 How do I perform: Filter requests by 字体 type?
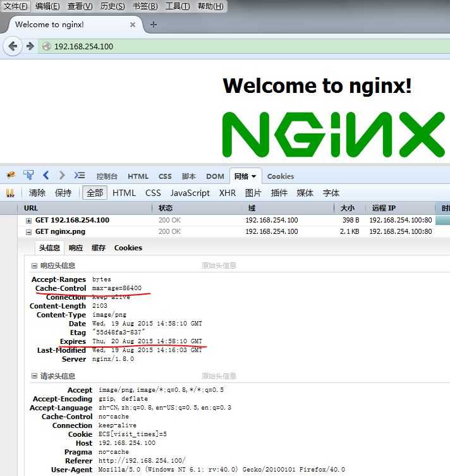[x=331, y=193]
